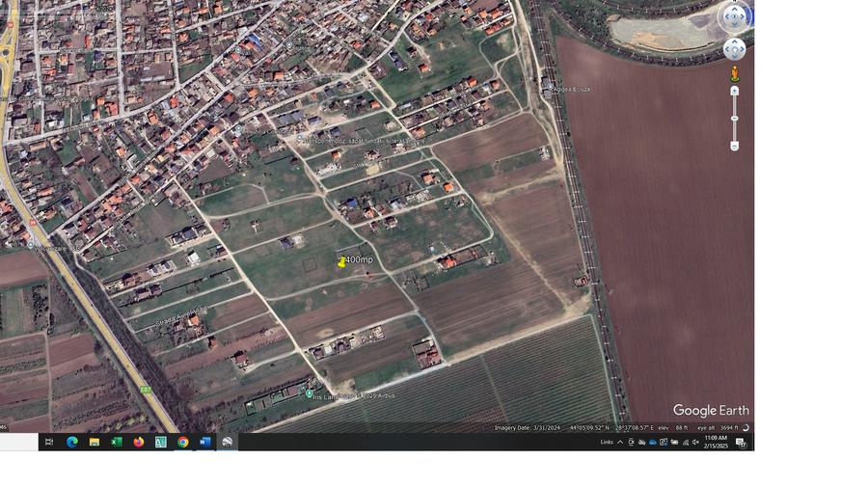Viewport: 868px width, 488px height.
Task: Open File Explorer from the taskbar
Action: [x=95, y=442]
